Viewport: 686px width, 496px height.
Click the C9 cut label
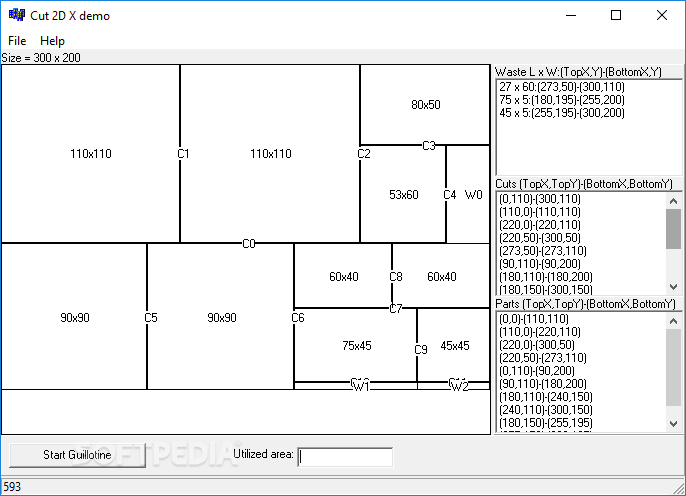[420, 350]
